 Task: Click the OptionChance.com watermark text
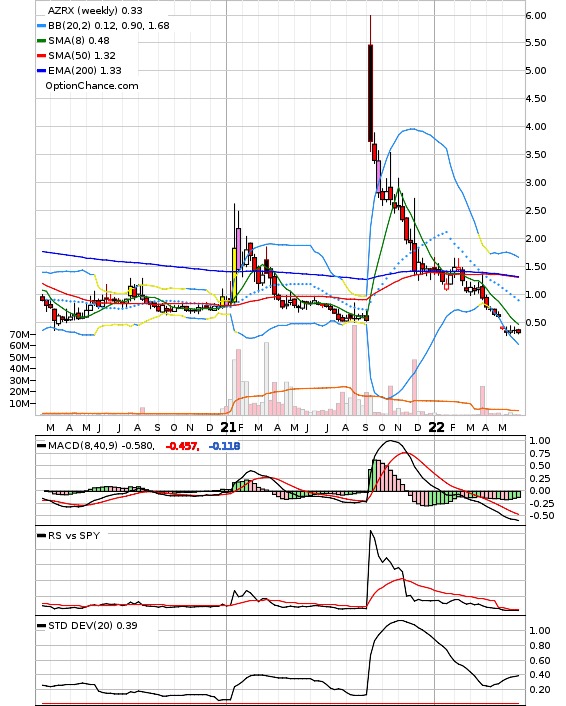[x=92, y=86]
